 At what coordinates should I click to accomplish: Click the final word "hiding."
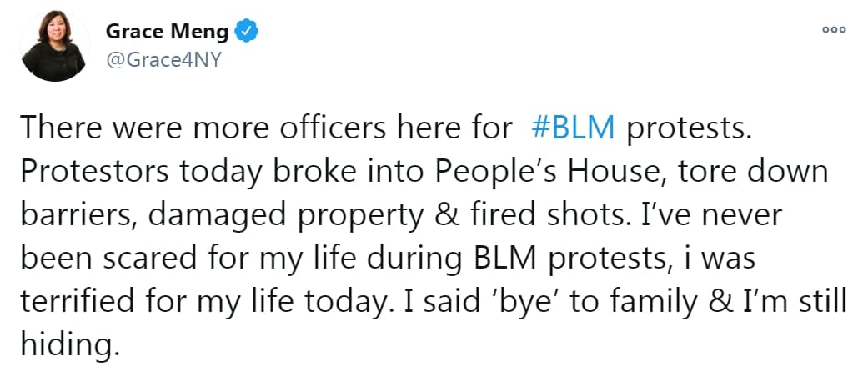(x=70, y=346)
